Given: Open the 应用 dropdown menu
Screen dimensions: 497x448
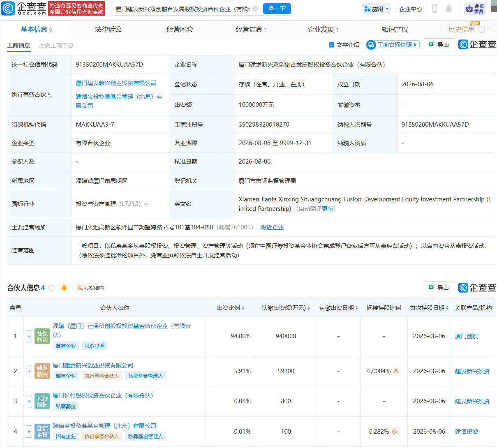Looking at the screenshot, I should (377, 9).
